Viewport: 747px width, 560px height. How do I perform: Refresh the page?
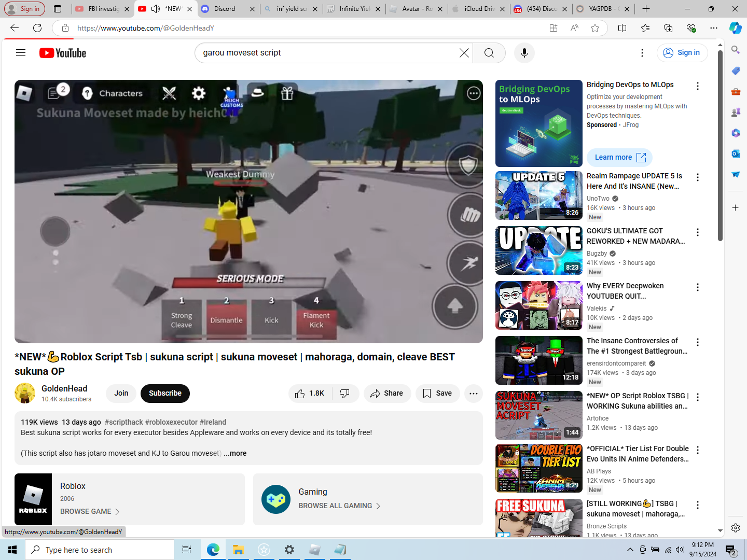pos(37,28)
